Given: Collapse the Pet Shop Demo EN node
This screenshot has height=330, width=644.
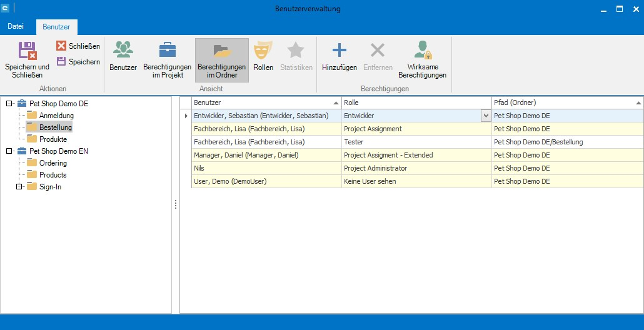Looking at the screenshot, I should tap(9, 151).
